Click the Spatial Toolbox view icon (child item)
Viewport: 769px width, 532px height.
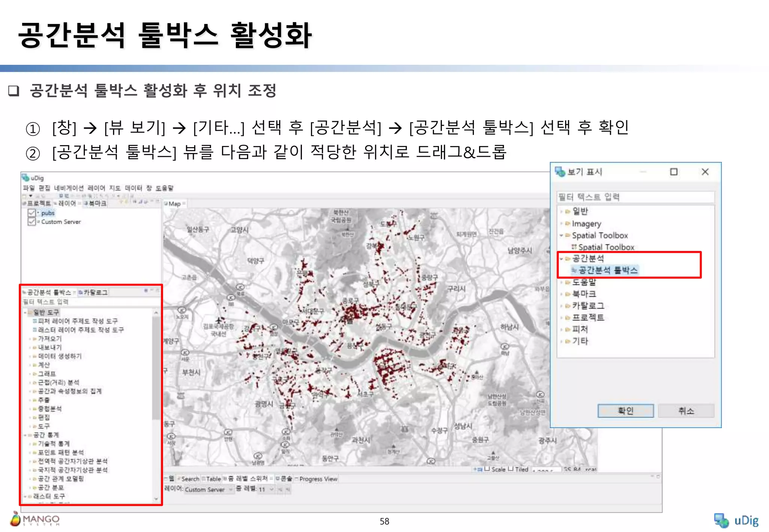point(574,247)
